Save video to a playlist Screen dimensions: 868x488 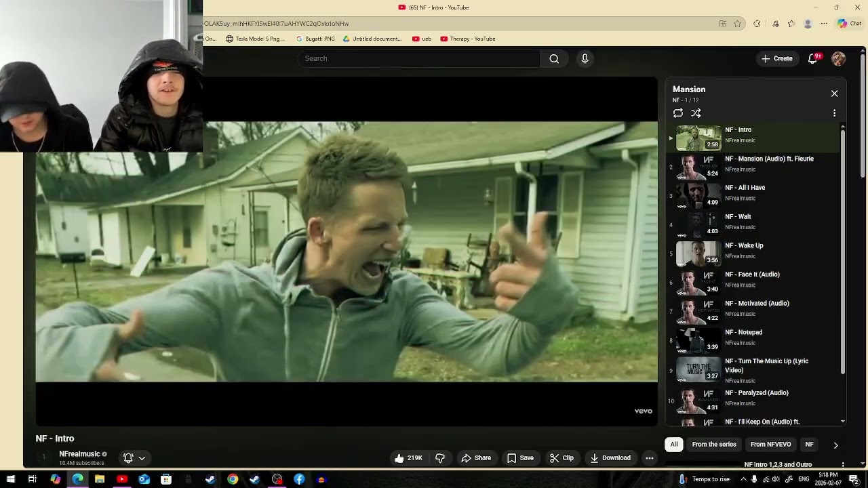tap(520, 458)
